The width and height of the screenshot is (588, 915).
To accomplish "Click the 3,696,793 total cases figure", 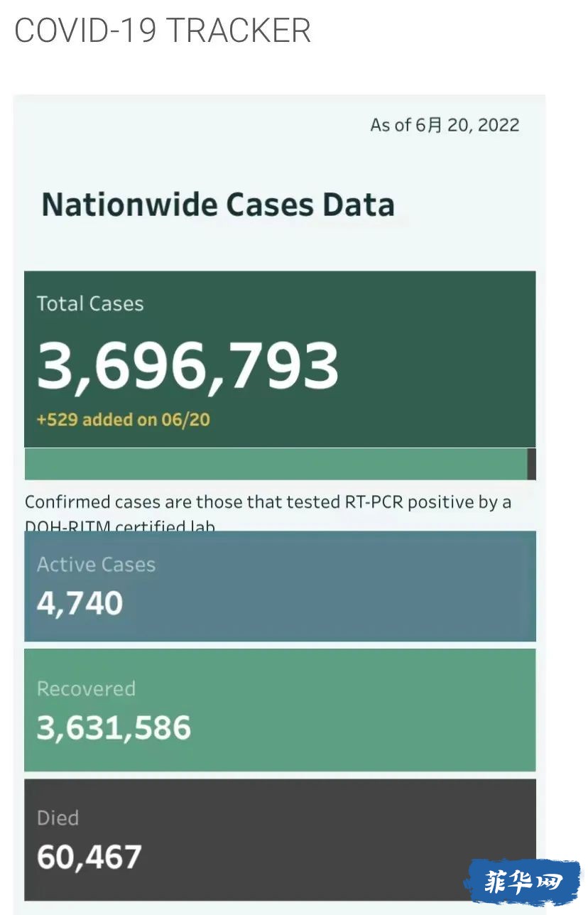I will pyautogui.click(x=187, y=366).
